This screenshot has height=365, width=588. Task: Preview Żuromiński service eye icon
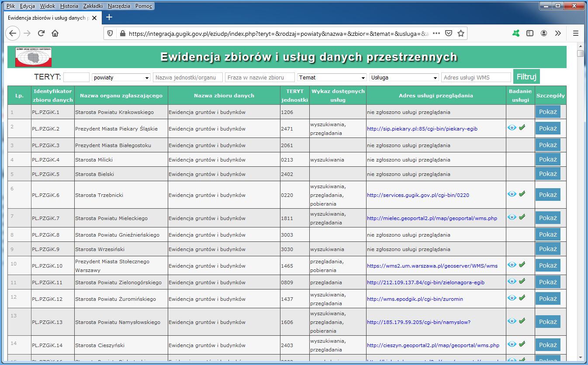[x=512, y=298]
